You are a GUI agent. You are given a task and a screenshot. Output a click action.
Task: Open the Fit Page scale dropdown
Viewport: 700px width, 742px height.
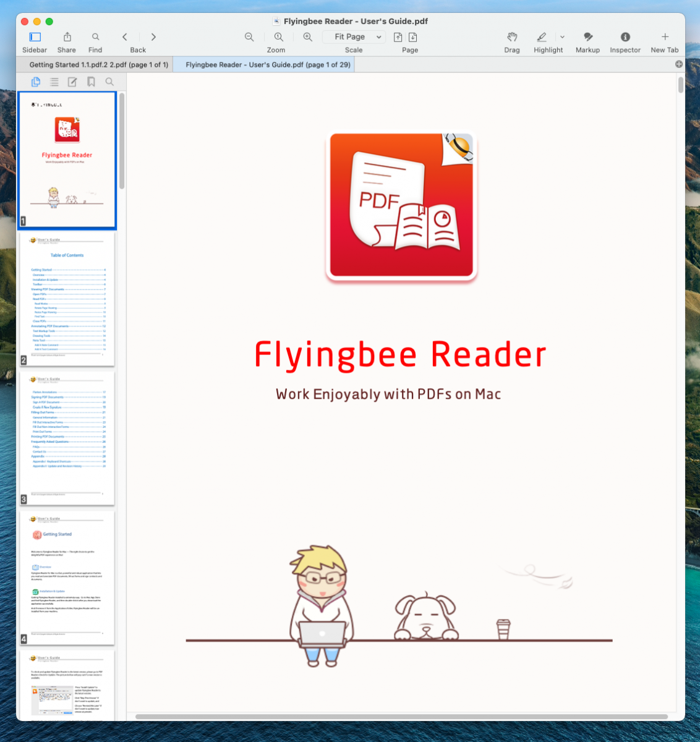354,37
